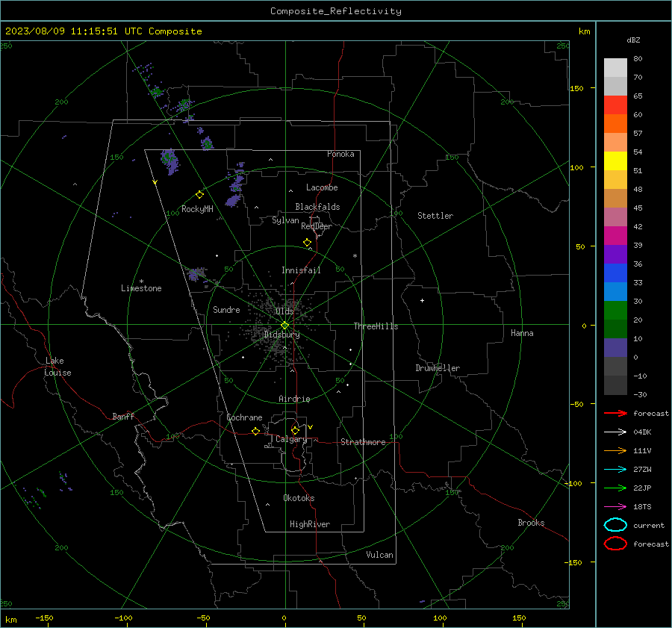Viewport: 672px width, 628px height.
Task: Click the yellow radar-center diamond at Didsbury
Action: click(284, 326)
